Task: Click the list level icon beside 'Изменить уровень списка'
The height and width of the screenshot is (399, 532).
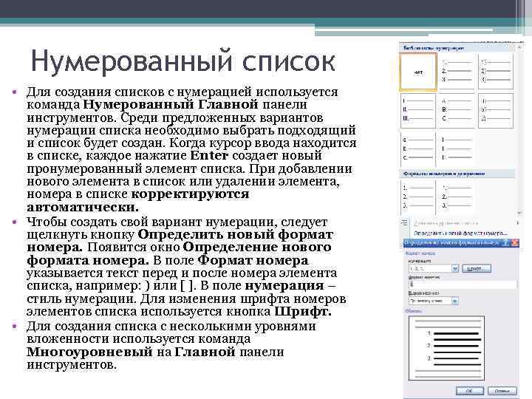Action: pyautogui.click(x=404, y=222)
